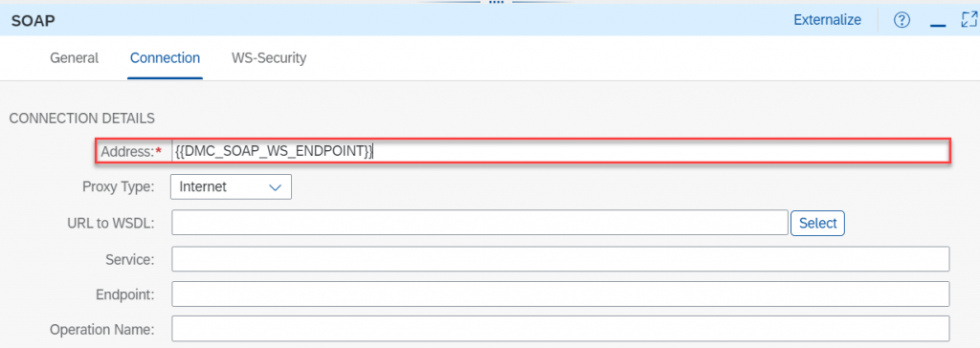Click the Proxy Type label
The width and height of the screenshot is (980, 348).
pos(118,186)
